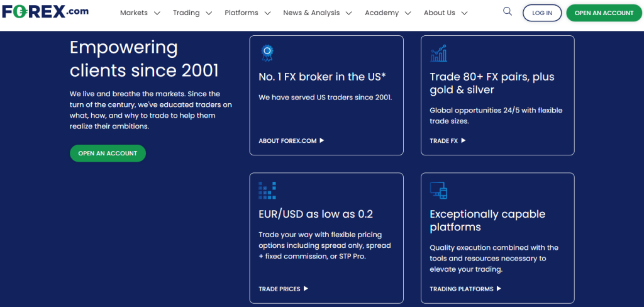Click the bar chart growth icon
The width and height of the screenshot is (644, 307).
pyautogui.click(x=438, y=53)
